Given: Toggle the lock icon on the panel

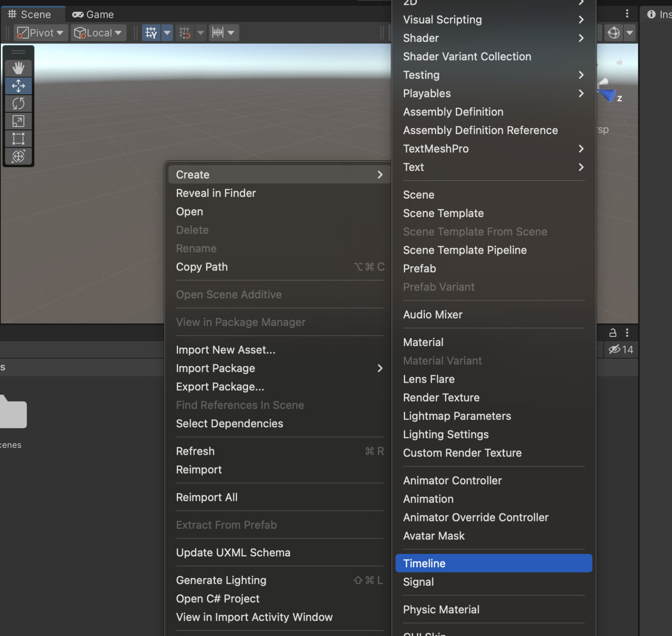Looking at the screenshot, I should (612, 333).
